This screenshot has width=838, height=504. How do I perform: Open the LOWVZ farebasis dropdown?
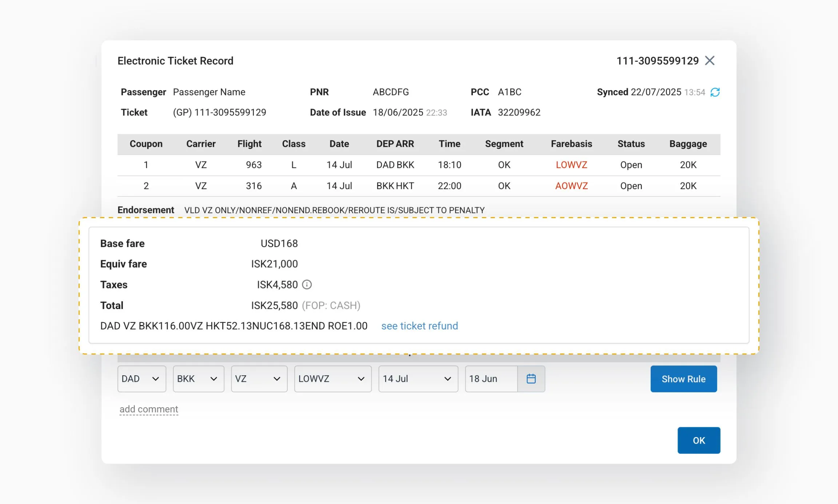(332, 379)
